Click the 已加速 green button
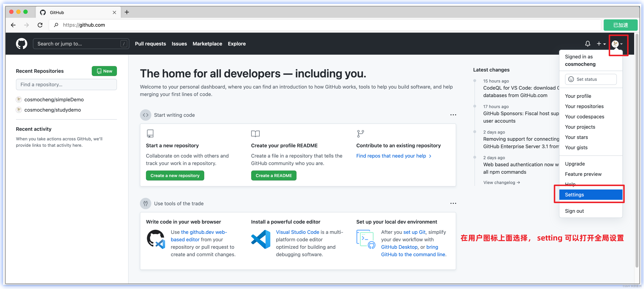 (620, 25)
